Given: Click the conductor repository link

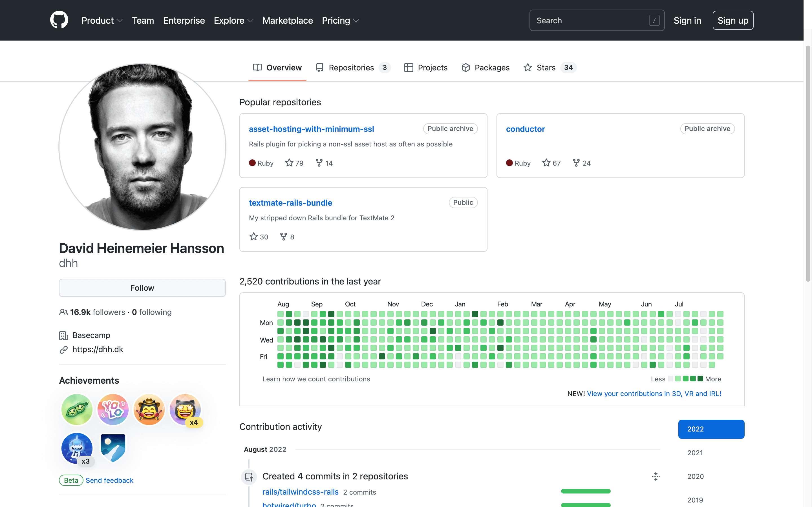Looking at the screenshot, I should point(526,128).
